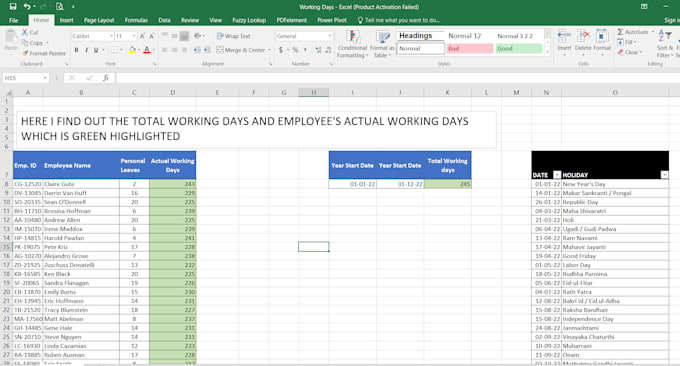
Task: Click the Format cells icon
Action: click(602, 36)
